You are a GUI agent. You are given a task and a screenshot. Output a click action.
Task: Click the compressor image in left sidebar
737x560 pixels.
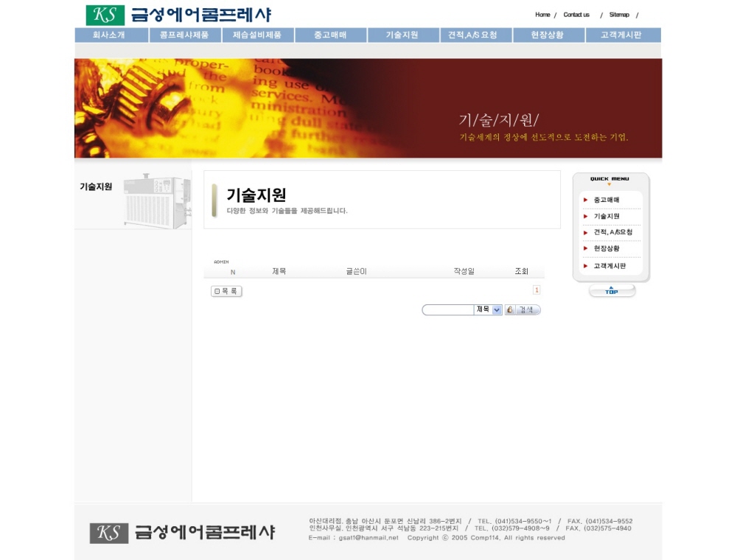tap(156, 201)
